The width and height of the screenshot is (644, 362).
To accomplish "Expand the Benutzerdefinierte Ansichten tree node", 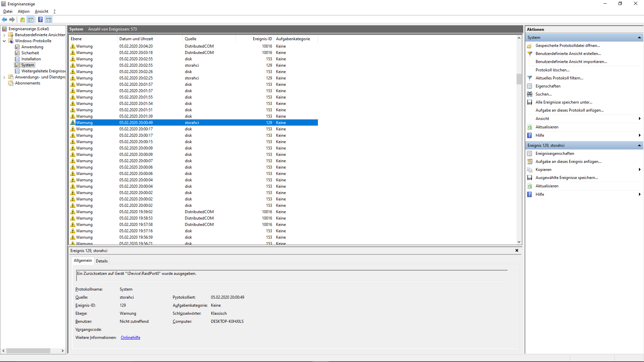I will 4,35.
